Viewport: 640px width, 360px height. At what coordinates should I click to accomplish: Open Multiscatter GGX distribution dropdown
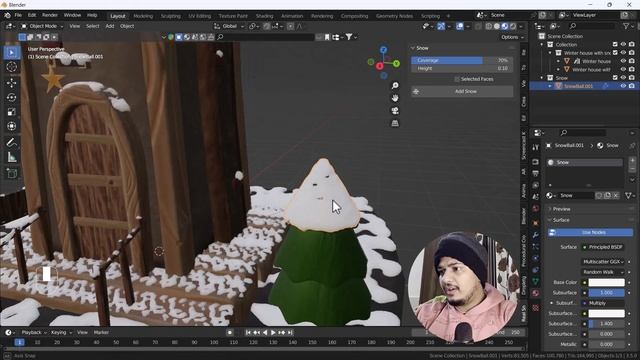(603, 262)
